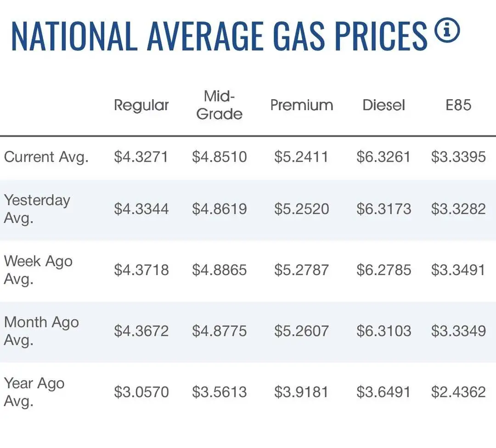Click the Yesterday Avg. row label
The image size is (496, 448).
(37, 209)
